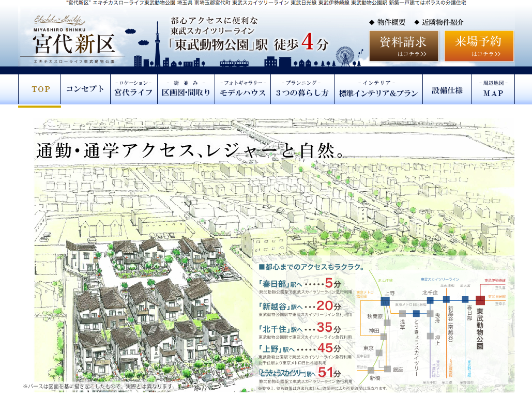532x398 pixels.
Task: Navigate to 区画図・間取り page
Action: click(186, 89)
